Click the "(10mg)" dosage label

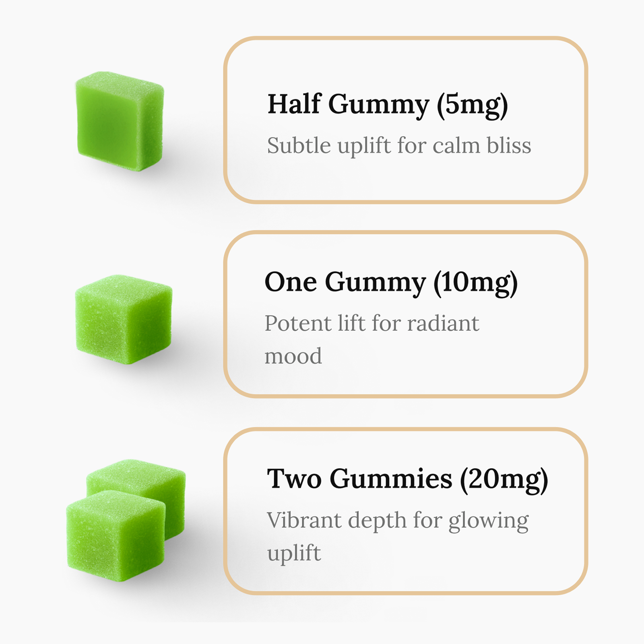[475, 283]
